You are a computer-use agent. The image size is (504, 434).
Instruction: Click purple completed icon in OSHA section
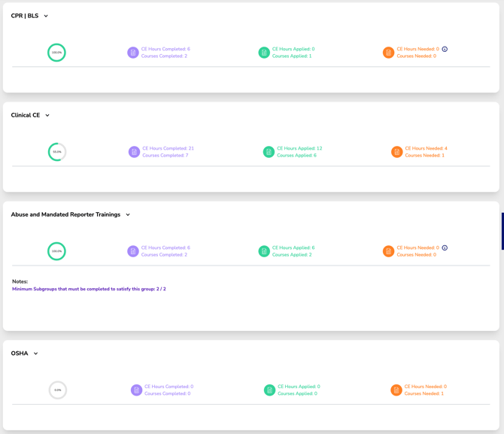(136, 390)
